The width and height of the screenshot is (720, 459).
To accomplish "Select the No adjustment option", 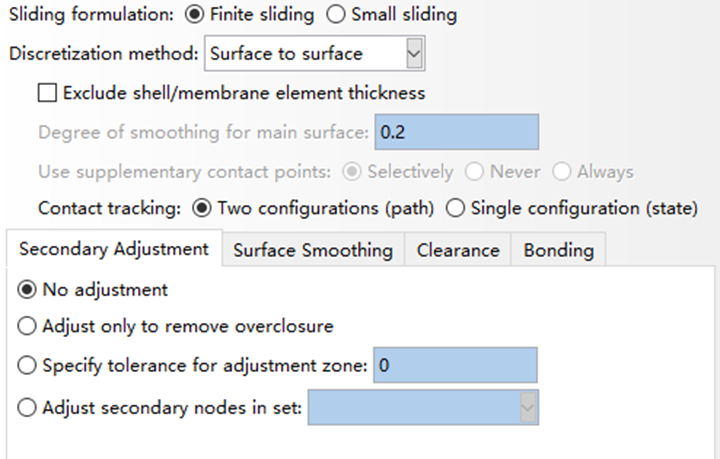I will click(27, 290).
